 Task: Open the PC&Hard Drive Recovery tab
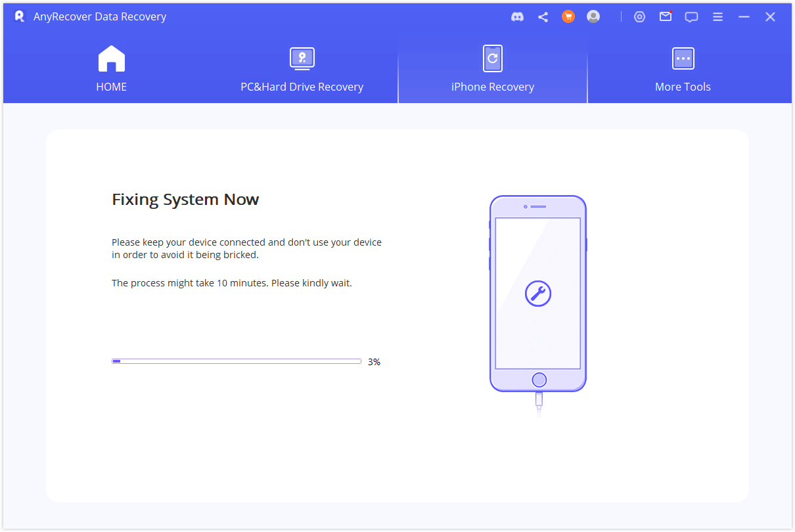[302, 69]
